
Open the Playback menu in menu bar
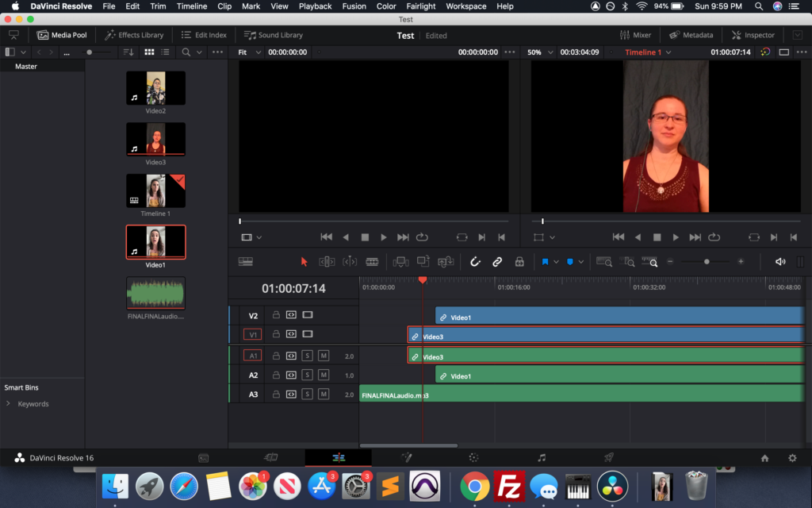tap(315, 6)
